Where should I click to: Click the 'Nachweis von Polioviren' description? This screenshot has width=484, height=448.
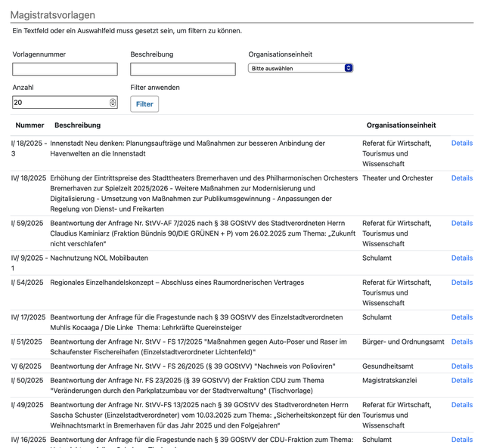pyautogui.click(x=193, y=366)
